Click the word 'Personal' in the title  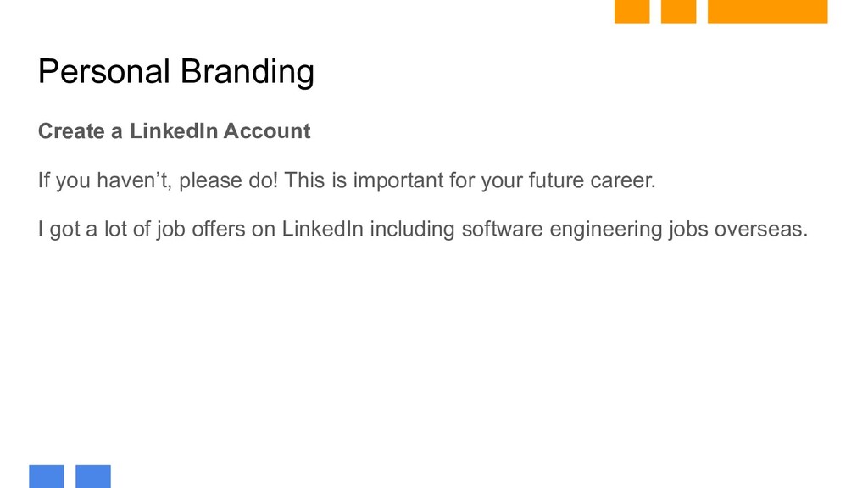[x=103, y=71]
